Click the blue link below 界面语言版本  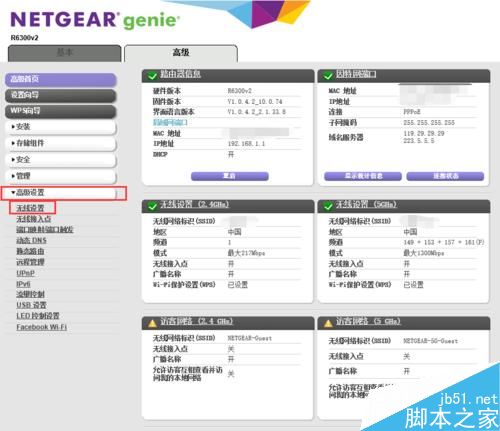tap(170, 122)
